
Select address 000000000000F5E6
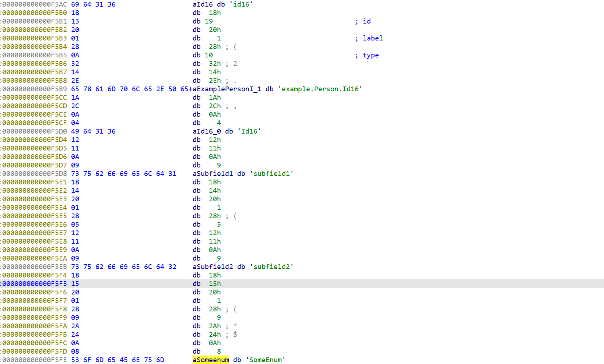coord(35,225)
